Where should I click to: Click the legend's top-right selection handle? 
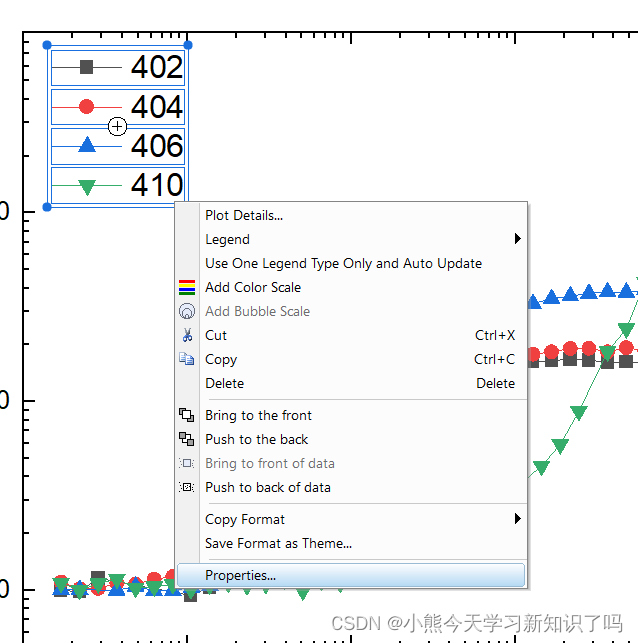point(188,45)
